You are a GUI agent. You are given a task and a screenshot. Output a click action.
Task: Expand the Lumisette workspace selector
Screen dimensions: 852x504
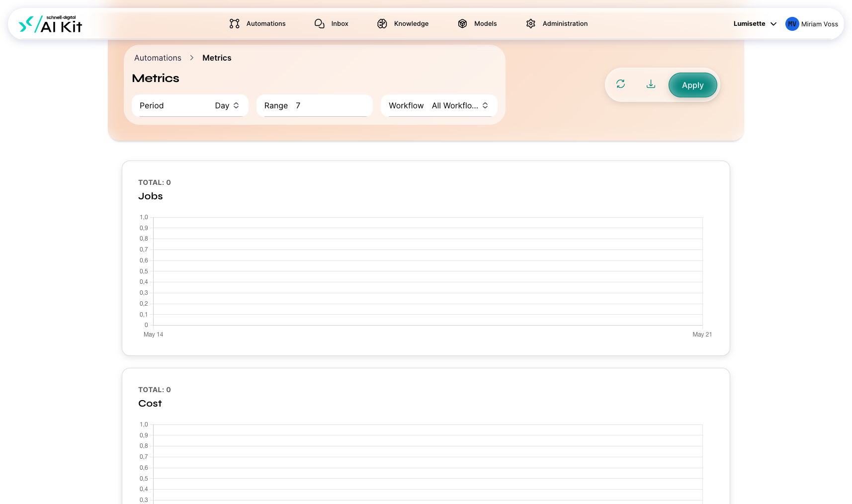pos(755,24)
